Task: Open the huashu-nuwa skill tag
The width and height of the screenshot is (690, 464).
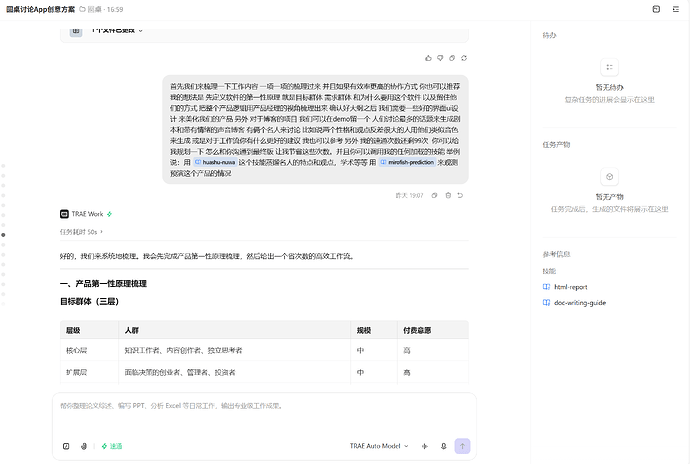Action: (x=215, y=162)
